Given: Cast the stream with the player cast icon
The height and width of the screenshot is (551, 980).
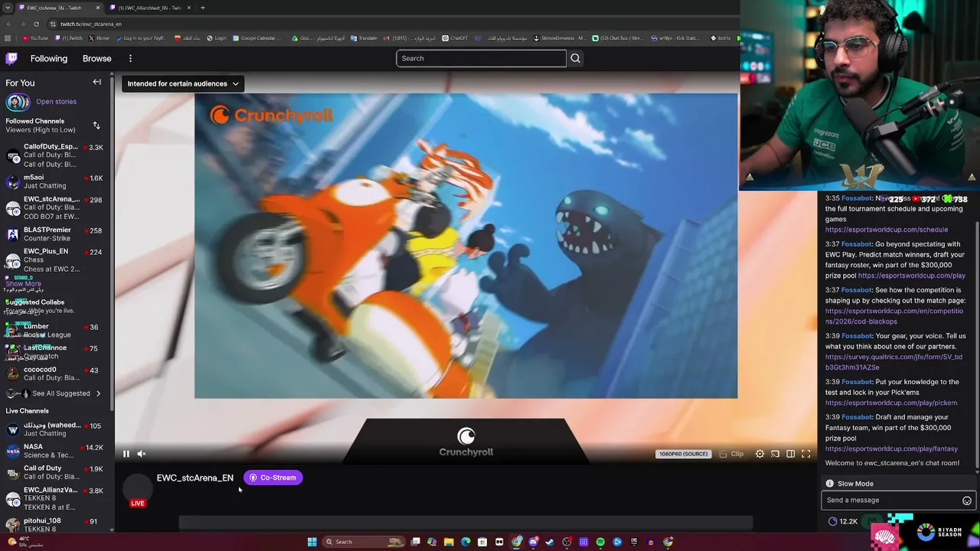Looking at the screenshot, I should 775,454.
